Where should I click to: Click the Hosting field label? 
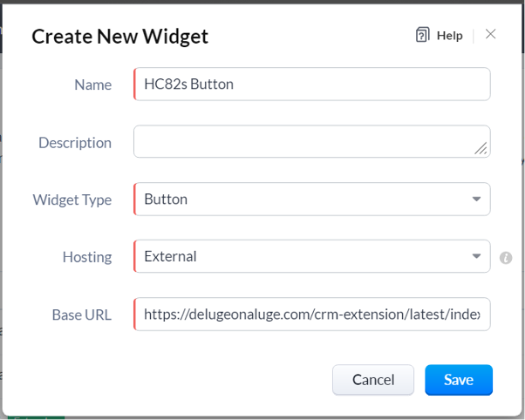click(87, 257)
